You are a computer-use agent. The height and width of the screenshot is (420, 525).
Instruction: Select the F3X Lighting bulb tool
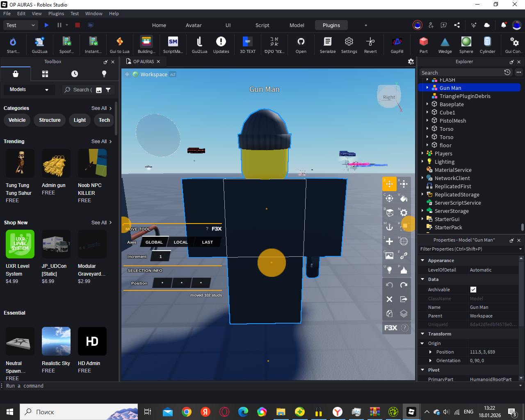(x=389, y=270)
